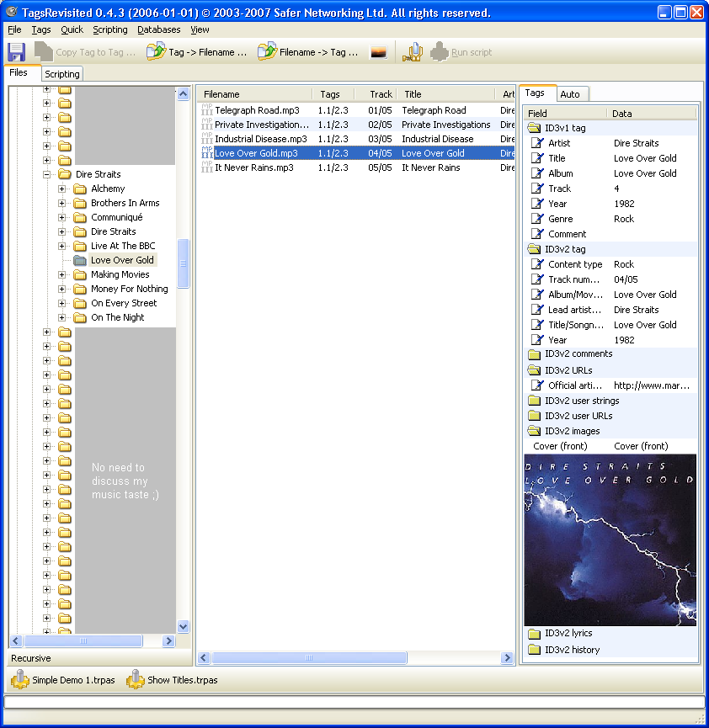Click the MP3 file icon for Telegraph Road.mp3
Screen dimensions: 709x728
207,110
